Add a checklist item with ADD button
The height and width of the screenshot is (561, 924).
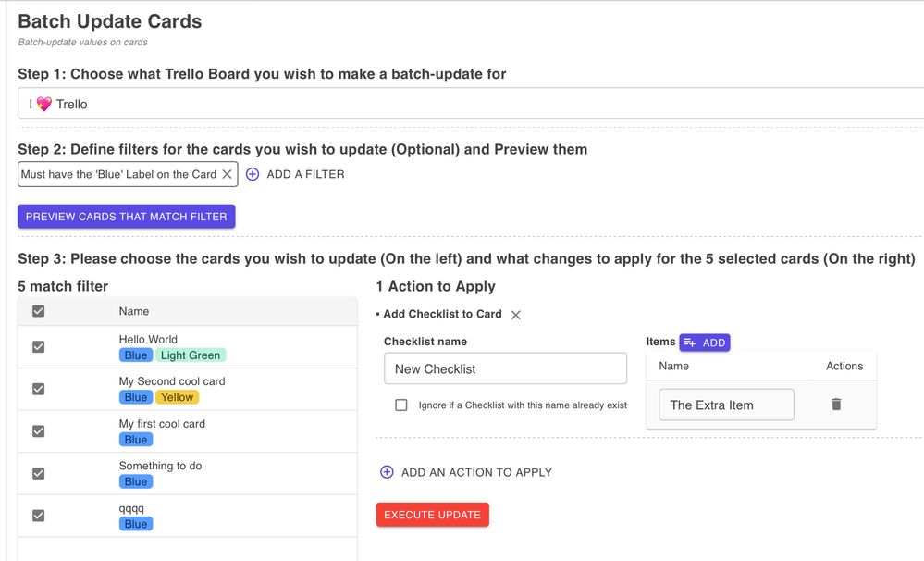coord(705,343)
